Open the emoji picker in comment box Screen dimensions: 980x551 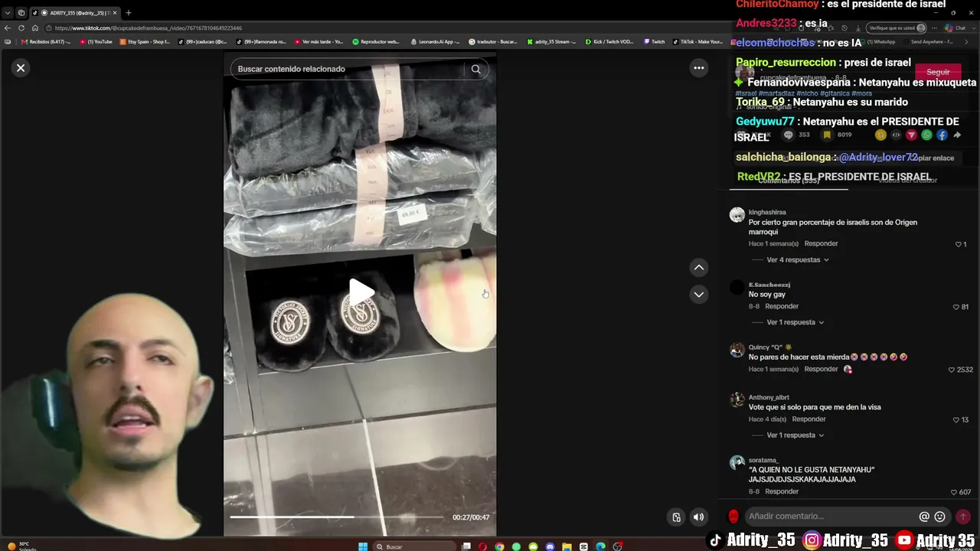click(939, 517)
